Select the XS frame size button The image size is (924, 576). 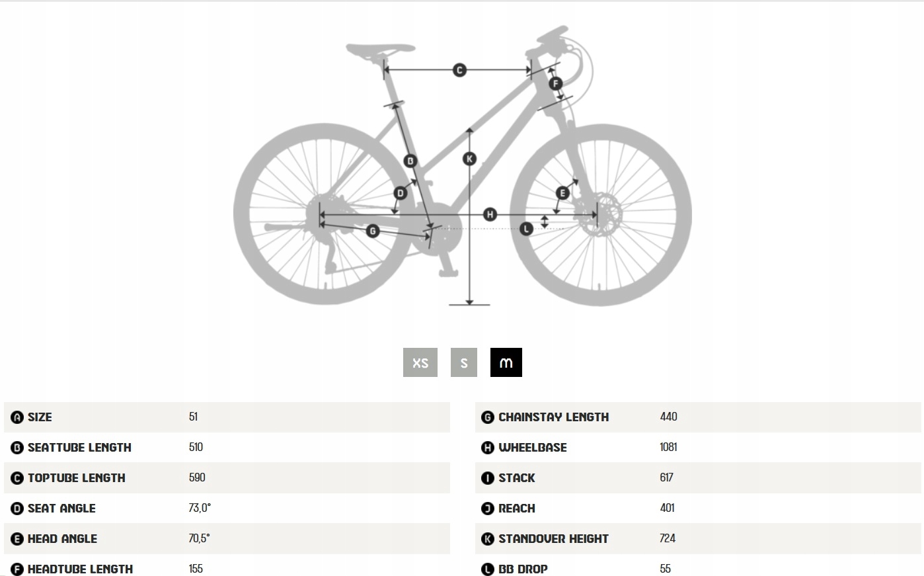pos(420,362)
